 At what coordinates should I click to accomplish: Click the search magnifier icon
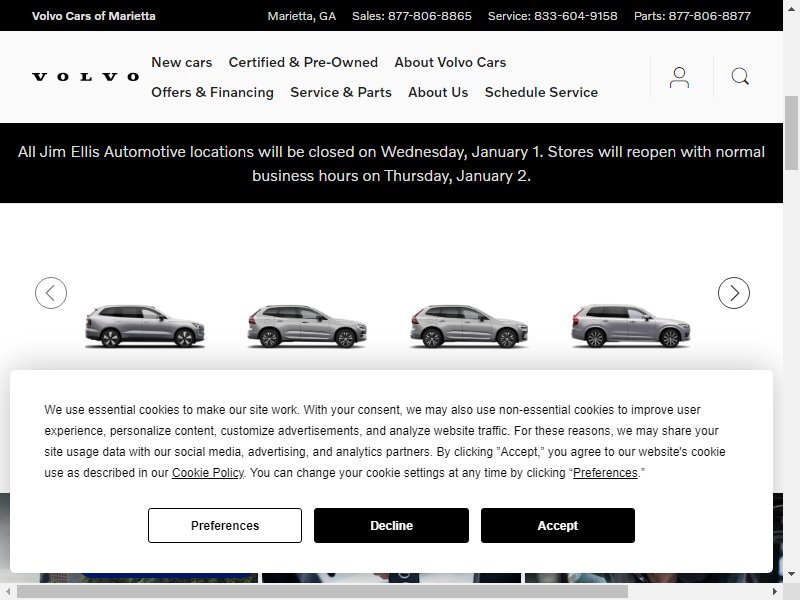[740, 77]
